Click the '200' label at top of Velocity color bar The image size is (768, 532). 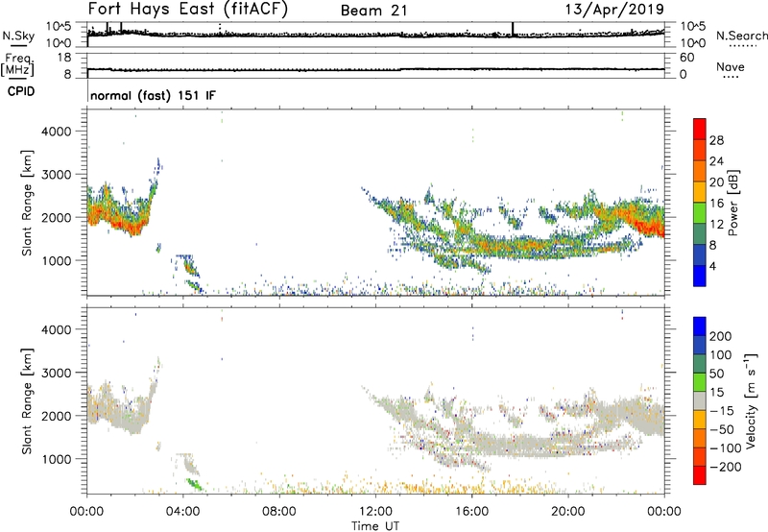pos(721,336)
